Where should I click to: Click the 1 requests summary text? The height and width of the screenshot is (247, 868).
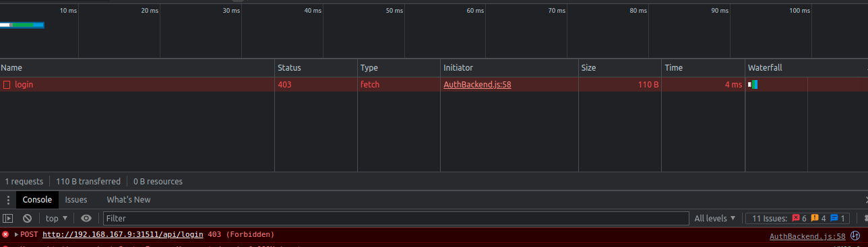pyautogui.click(x=24, y=182)
